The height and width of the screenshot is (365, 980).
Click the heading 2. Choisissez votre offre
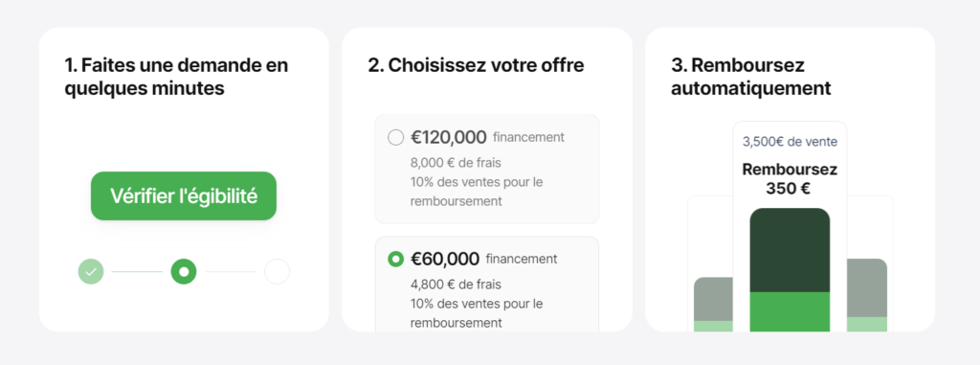(x=476, y=65)
